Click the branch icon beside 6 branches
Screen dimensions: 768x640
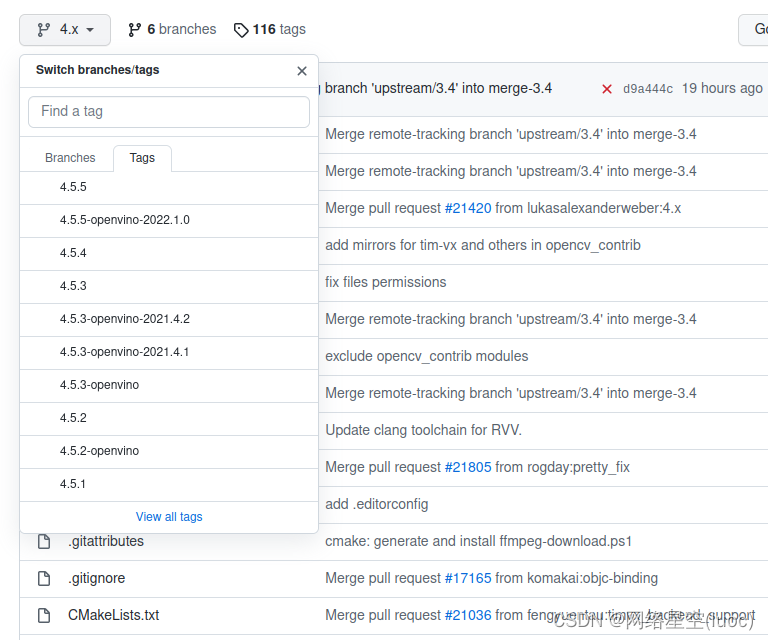click(x=135, y=30)
